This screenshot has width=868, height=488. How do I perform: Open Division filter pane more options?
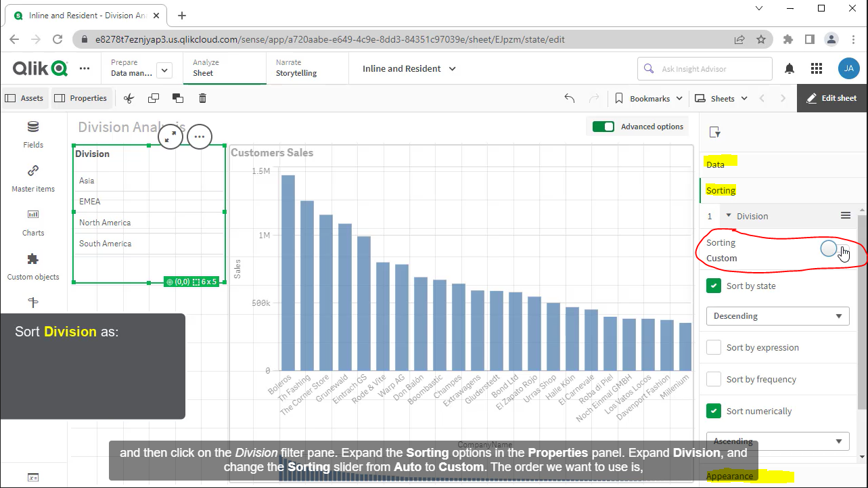coord(199,137)
